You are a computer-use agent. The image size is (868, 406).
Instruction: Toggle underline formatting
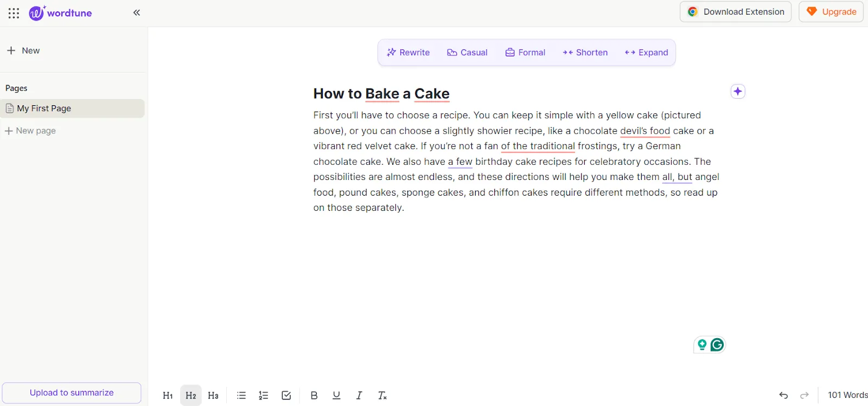pyautogui.click(x=336, y=396)
